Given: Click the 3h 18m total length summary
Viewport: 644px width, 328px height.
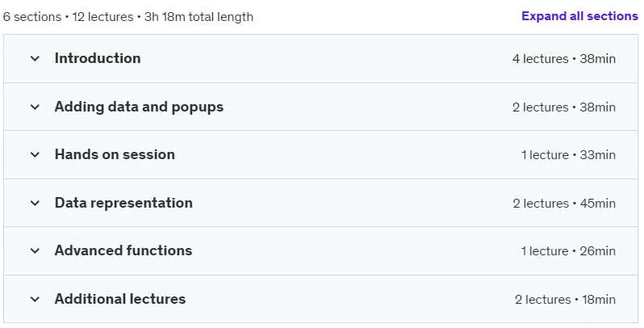Looking at the screenshot, I should 199,17.
